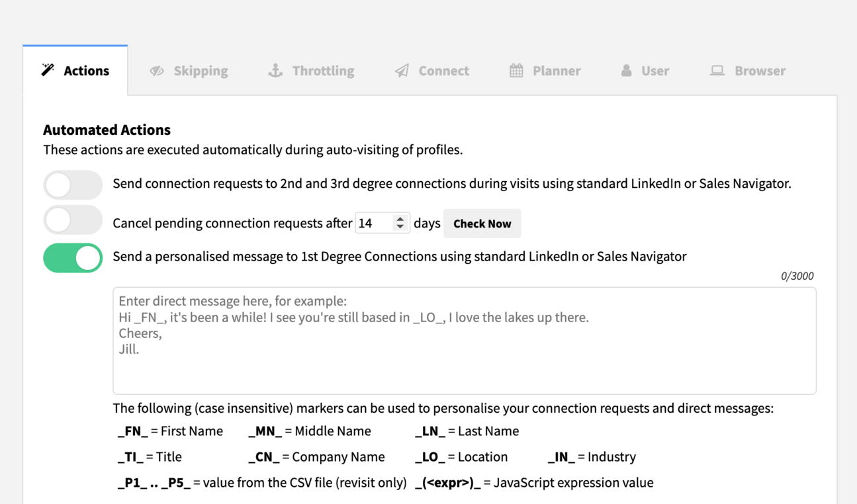Select the Skipping tab label
The width and height of the screenshot is (857, 504).
click(201, 71)
